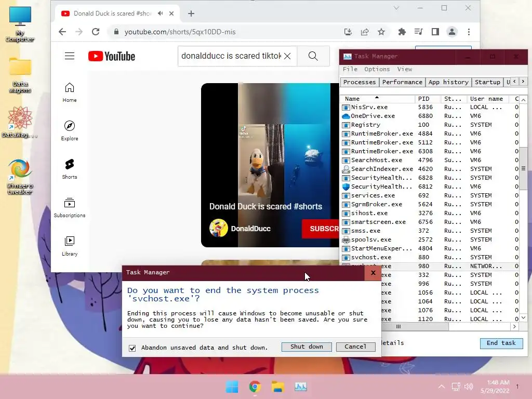Expand hidden system tray icons chevron
This screenshot has width=532, height=399.
coord(442,387)
